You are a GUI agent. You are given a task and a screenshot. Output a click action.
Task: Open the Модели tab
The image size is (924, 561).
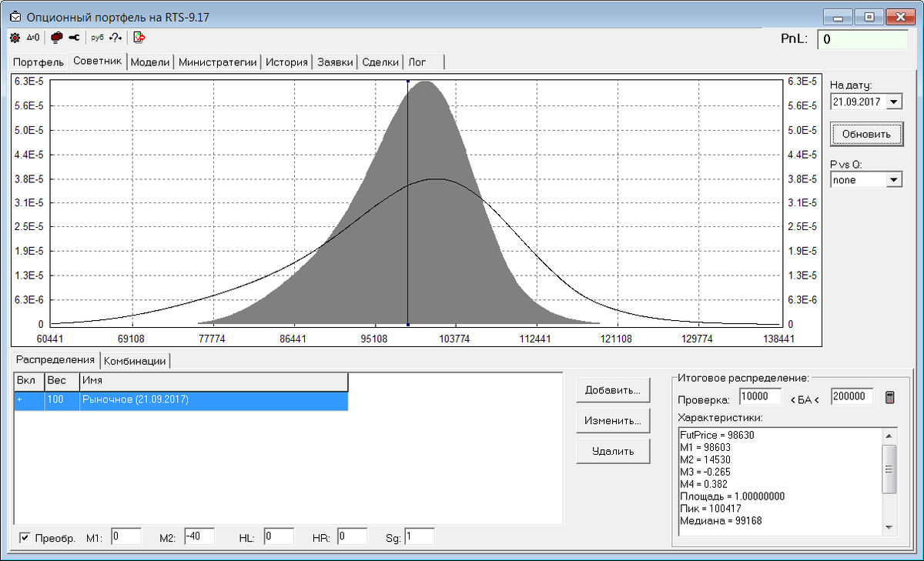tap(150, 62)
